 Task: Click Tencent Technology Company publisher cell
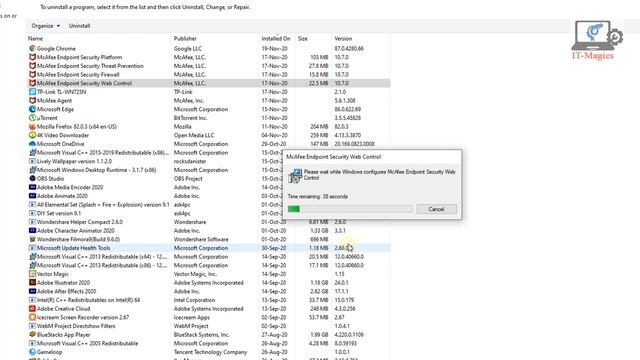point(211,352)
